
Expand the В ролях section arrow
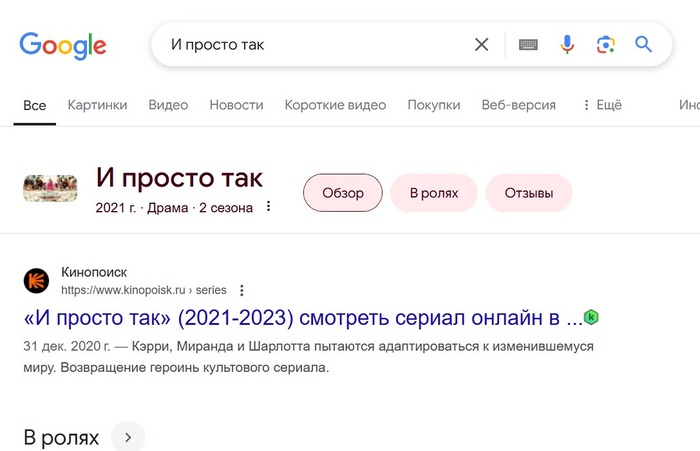pos(128,437)
